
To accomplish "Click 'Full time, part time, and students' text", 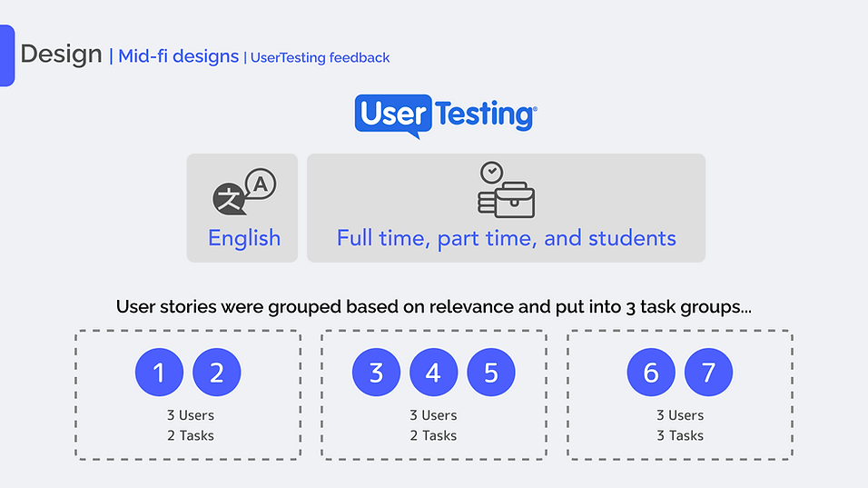I will [x=506, y=238].
